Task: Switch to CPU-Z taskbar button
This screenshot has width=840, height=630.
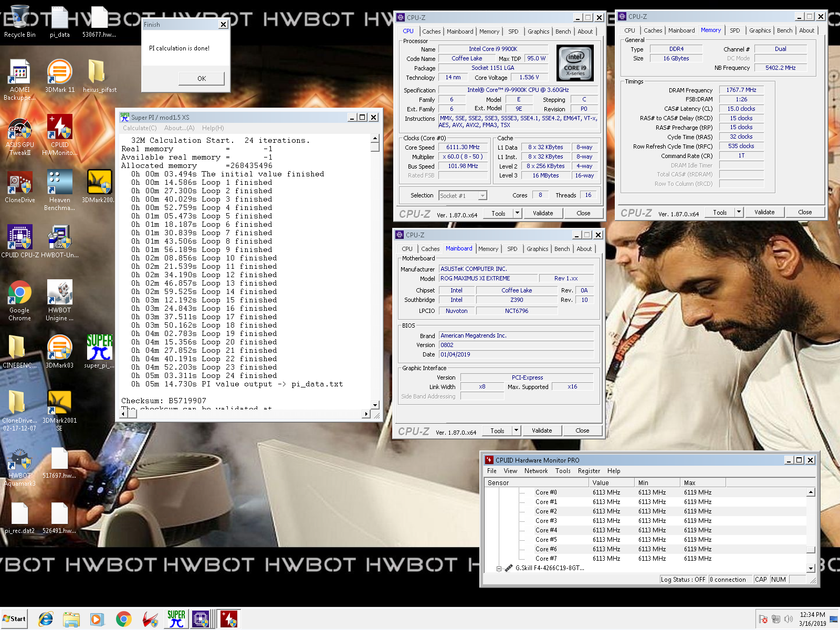Action: (201, 619)
